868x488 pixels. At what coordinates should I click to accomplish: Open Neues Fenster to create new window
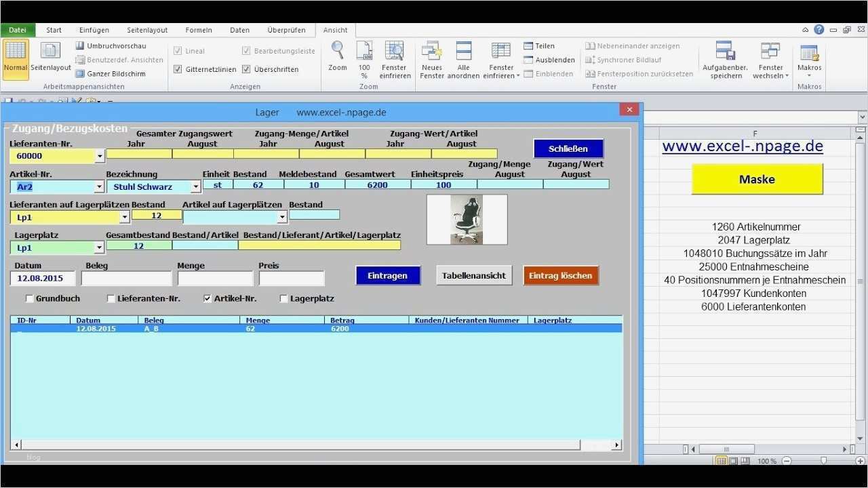click(x=431, y=58)
